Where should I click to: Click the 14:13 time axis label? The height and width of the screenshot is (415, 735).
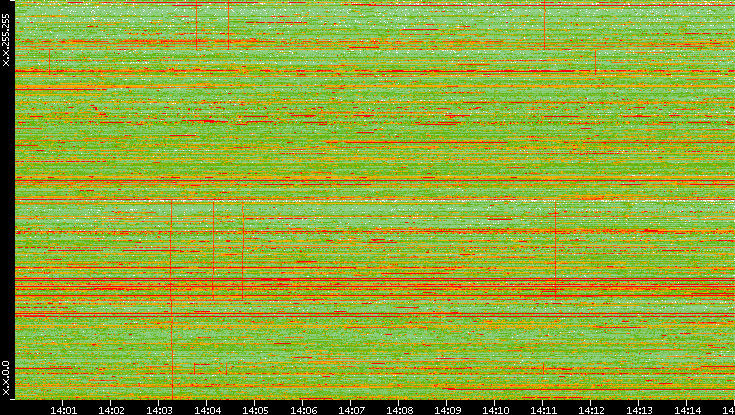tap(639, 410)
